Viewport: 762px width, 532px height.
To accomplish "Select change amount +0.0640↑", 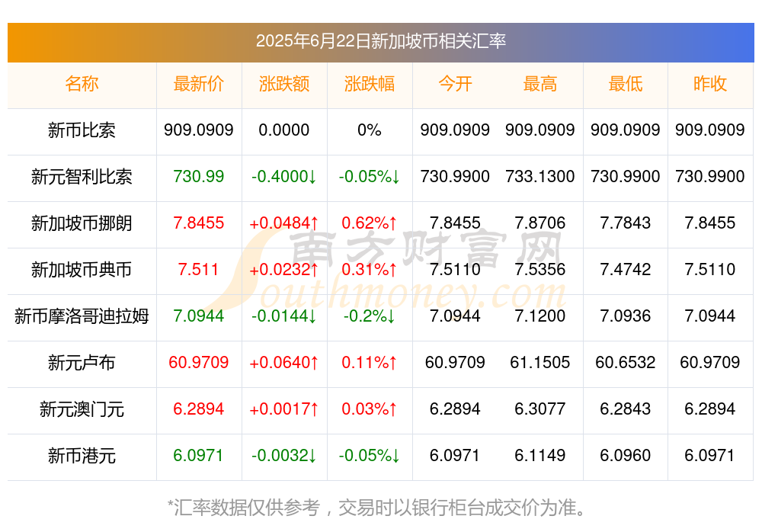I will (x=283, y=362).
